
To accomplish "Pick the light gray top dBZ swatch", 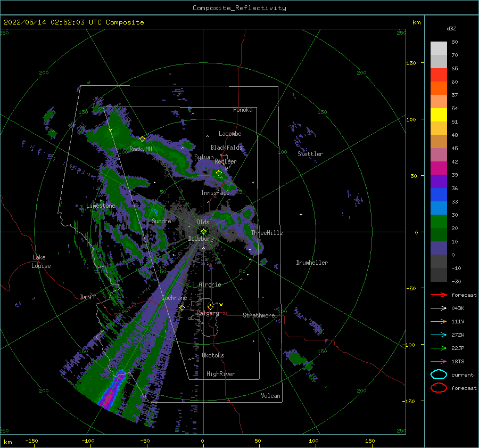I will 439,48.
